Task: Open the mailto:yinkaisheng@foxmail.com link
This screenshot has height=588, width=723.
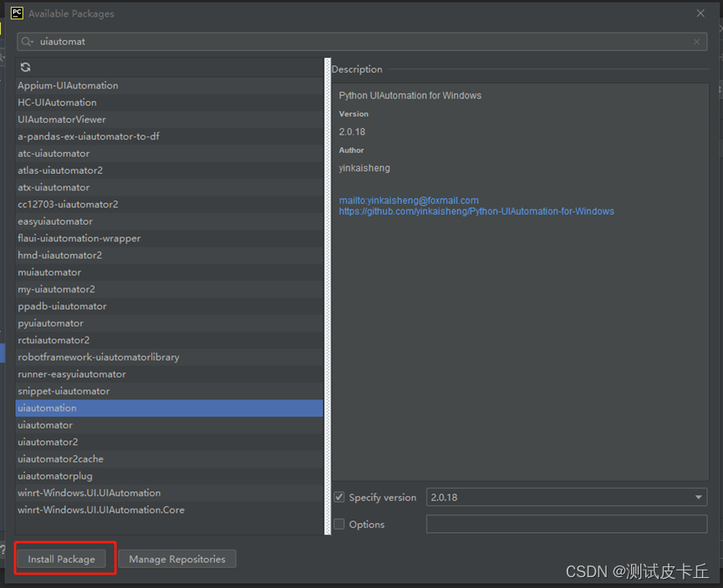Action: pos(409,200)
